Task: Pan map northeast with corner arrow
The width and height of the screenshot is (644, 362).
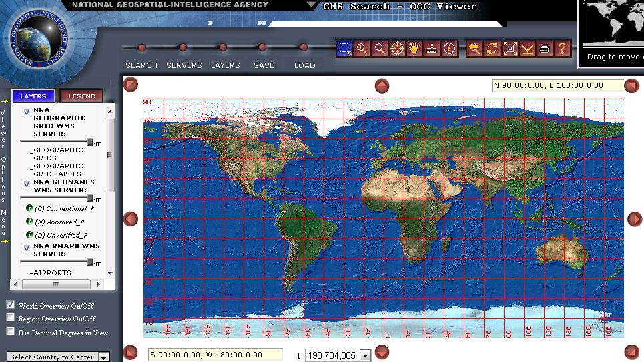Action: coord(631,85)
